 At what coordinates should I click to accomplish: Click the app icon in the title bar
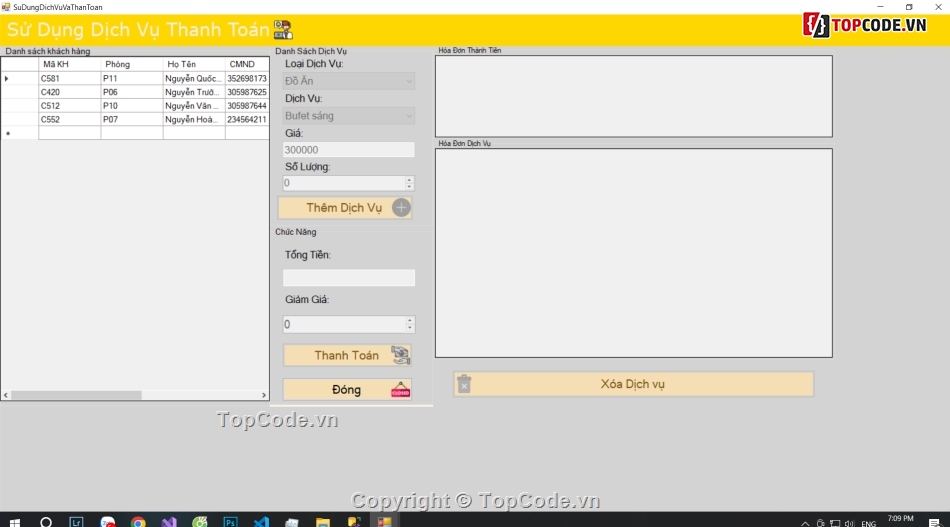(x=6, y=7)
